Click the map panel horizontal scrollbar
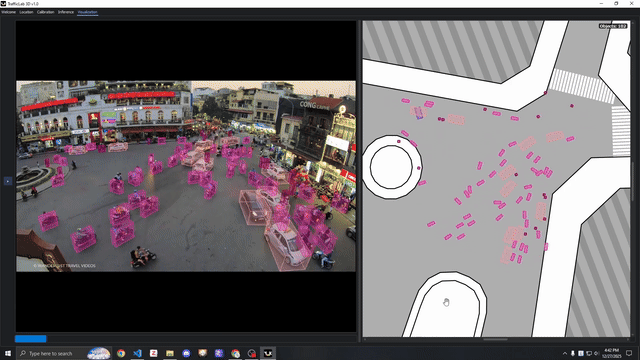This screenshot has width=640, height=360. click(496, 339)
